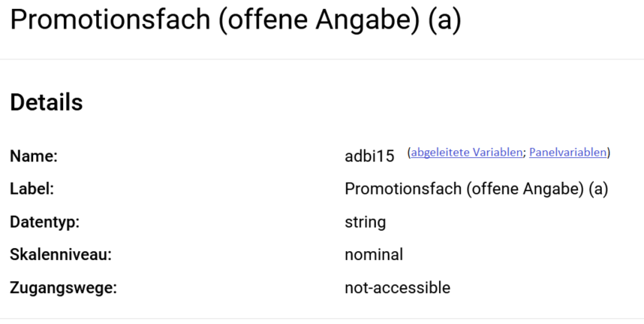Click the divider line below page title
This screenshot has width=644, height=324.
coord(322,59)
